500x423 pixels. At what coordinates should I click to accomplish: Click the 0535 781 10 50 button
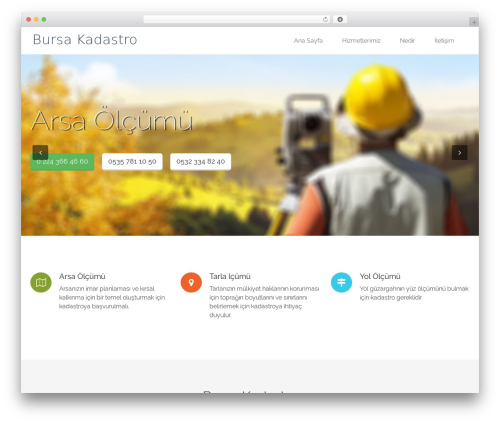[132, 162]
